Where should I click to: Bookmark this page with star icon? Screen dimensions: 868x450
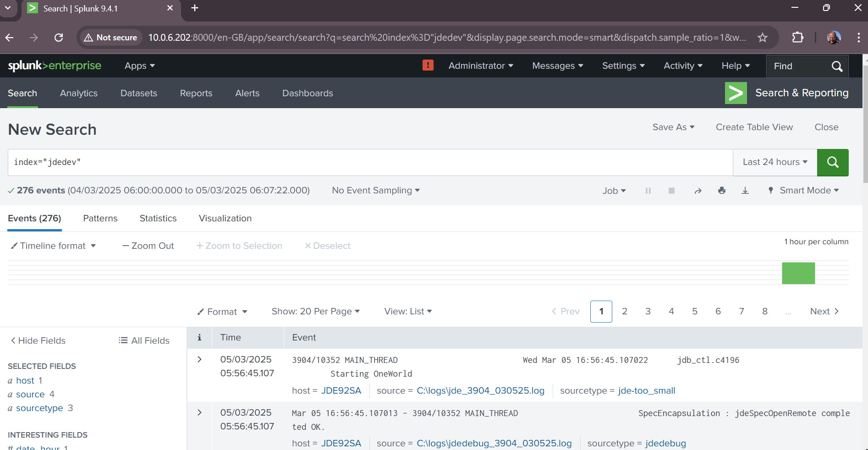762,38
